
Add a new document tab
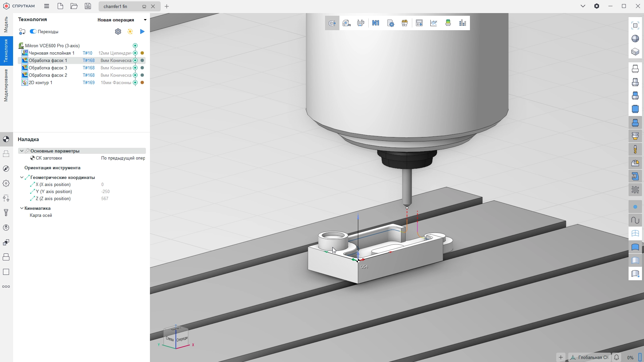(x=167, y=6)
